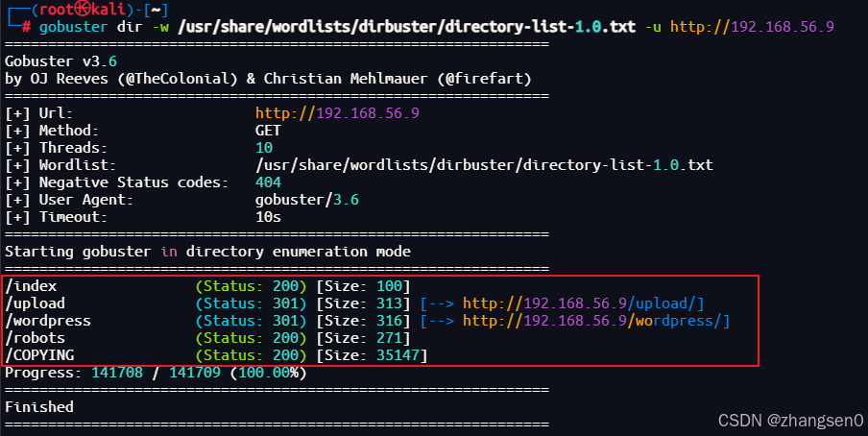Click the '/upload' result path
Viewport: 868px width, 436px height.
(35, 303)
